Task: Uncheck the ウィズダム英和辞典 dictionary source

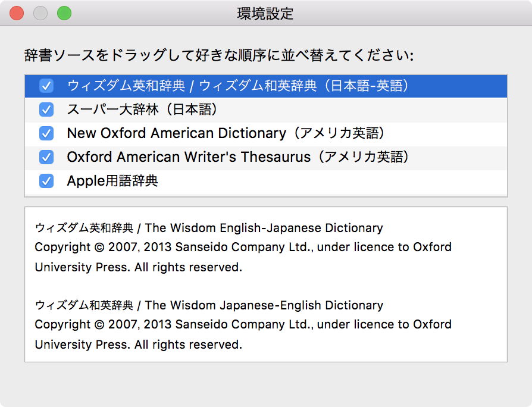Action: (46, 86)
